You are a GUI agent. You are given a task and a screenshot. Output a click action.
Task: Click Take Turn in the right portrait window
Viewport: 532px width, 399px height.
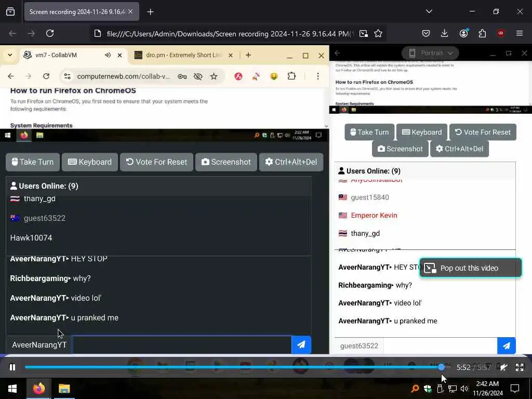click(369, 132)
